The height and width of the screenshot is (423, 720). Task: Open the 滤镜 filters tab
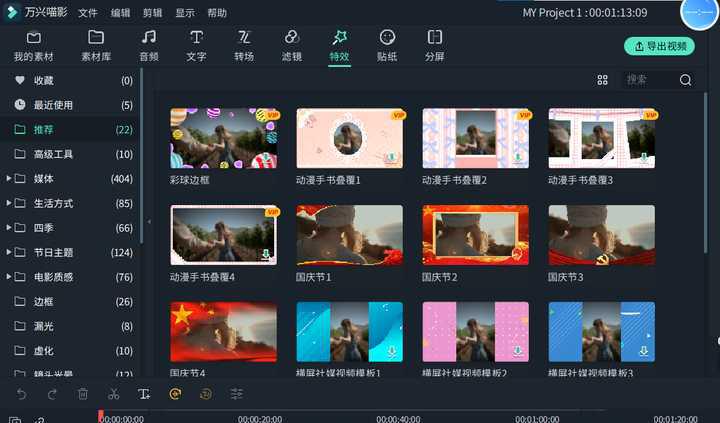click(292, 46)
